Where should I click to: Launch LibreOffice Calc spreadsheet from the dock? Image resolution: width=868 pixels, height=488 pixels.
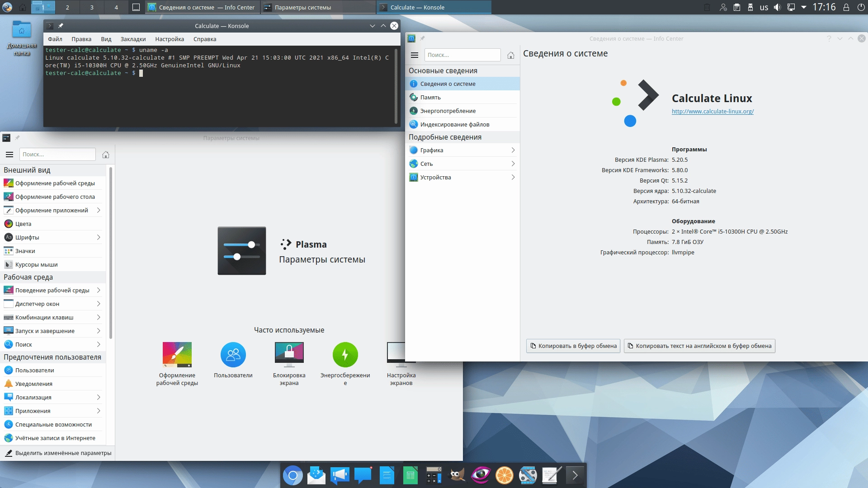click(410, 475)
